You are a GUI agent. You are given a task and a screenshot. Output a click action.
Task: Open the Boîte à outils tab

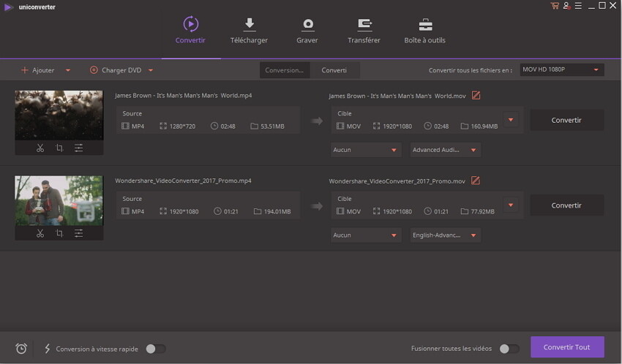tap(424, 31)
